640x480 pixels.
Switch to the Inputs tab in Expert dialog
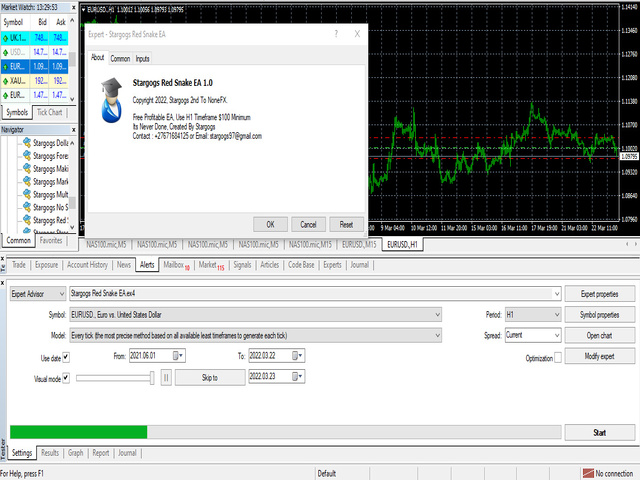coord(143,59)
